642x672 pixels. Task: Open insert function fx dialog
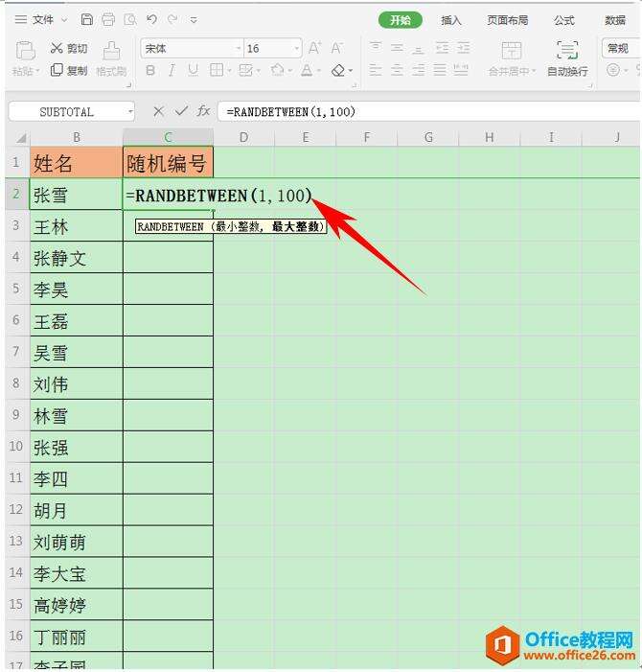203,111
